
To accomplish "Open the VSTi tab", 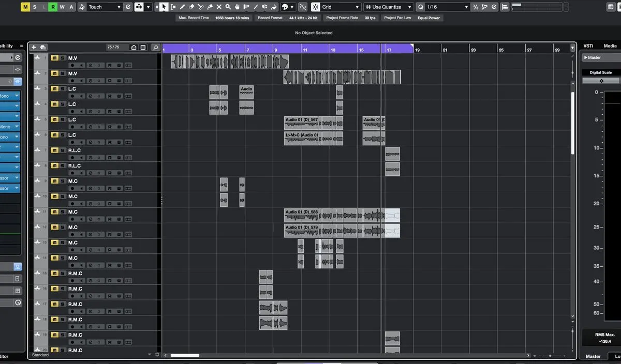I will point(588,46).
